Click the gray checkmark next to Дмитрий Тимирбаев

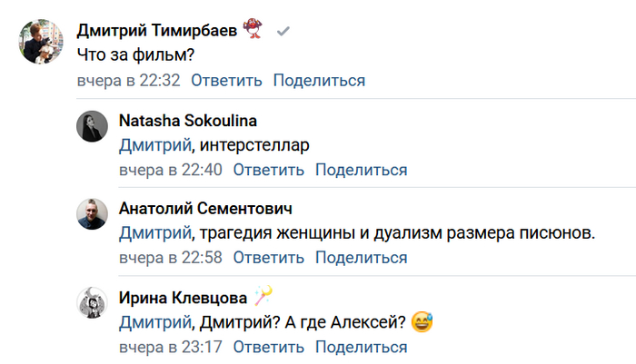(283, 31)
